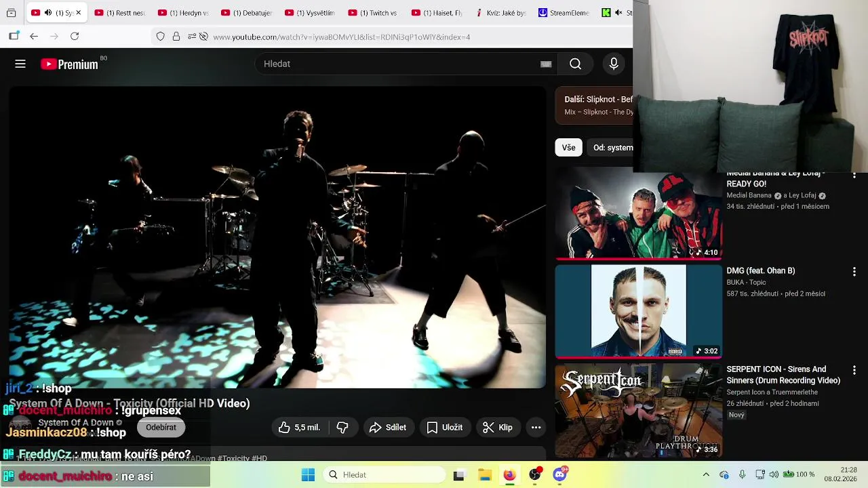Image resolution: width=868 pixels, height=488 pixels.
Task: Open volume control speaker tray icon
Action: pos(774,475)
